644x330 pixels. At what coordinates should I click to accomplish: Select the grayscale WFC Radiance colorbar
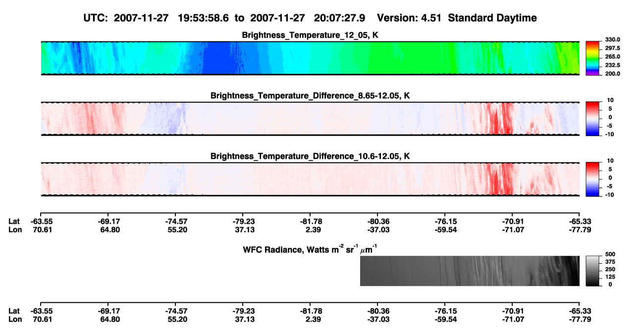[x=593, y=271]
